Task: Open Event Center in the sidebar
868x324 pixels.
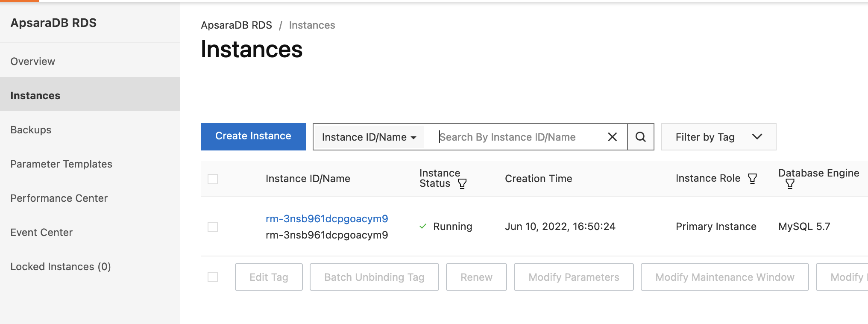Action: coord(90,233)
